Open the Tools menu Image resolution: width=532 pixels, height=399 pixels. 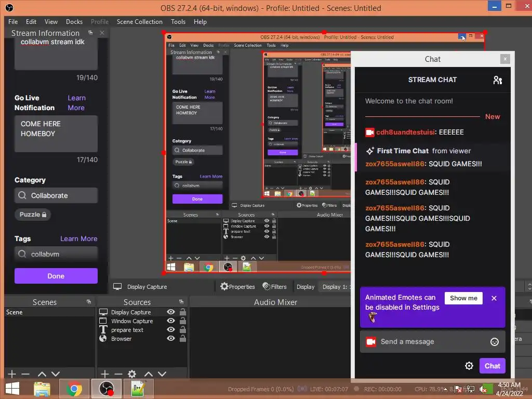click(x=178, y=22)
